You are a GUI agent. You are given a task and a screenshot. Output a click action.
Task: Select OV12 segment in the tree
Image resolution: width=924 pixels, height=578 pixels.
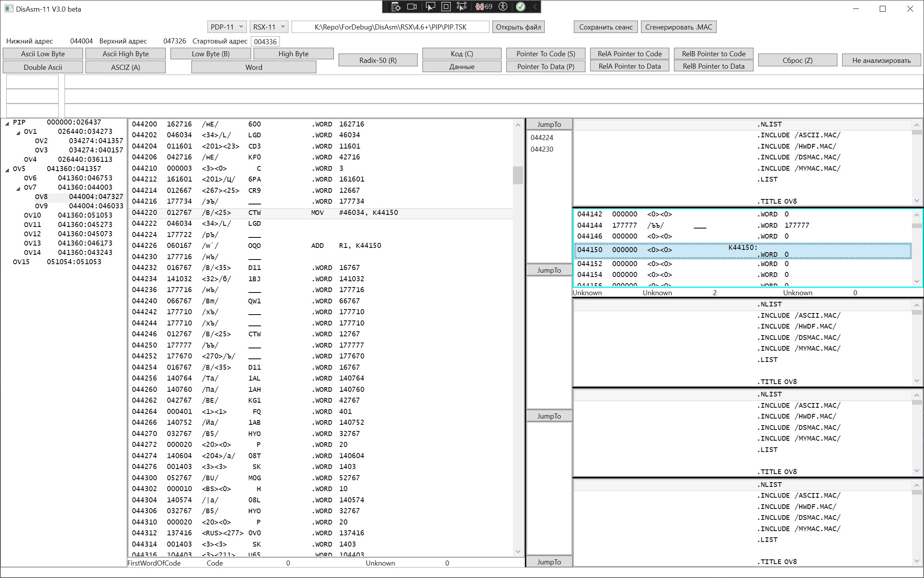[32, 234]
